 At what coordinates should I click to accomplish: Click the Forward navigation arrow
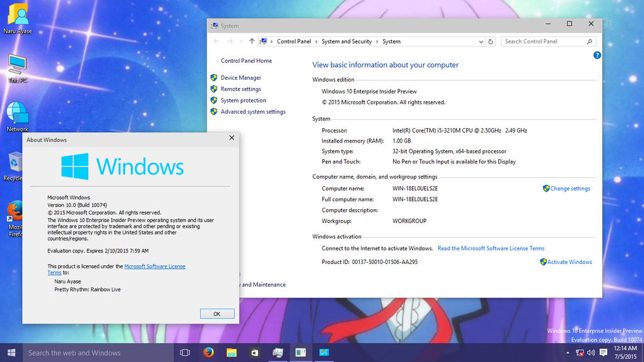coord(230,41)
